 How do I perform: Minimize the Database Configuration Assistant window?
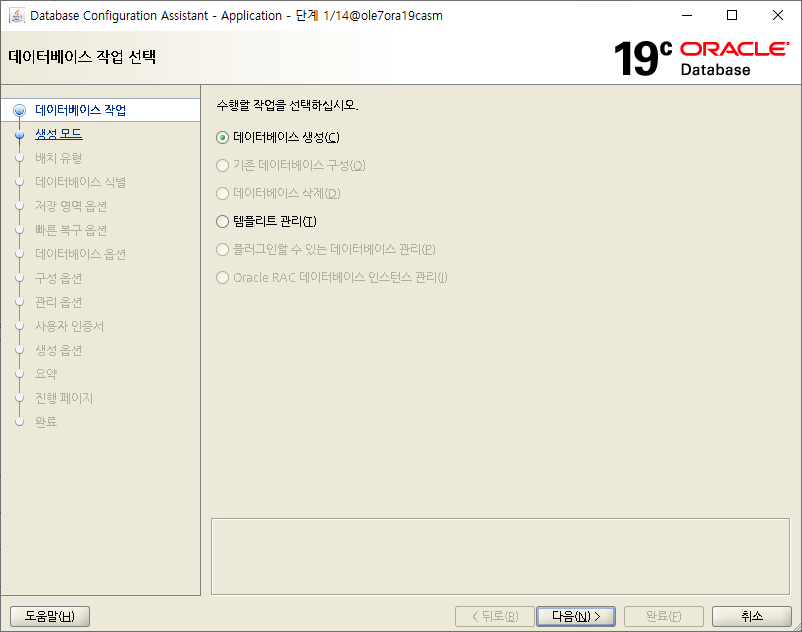(x=687, y=15)
